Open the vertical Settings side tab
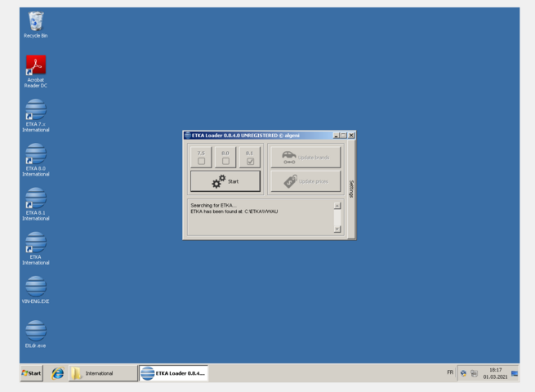Image resolution: width=535 pixels, height=392 pixels. [351, 189]
